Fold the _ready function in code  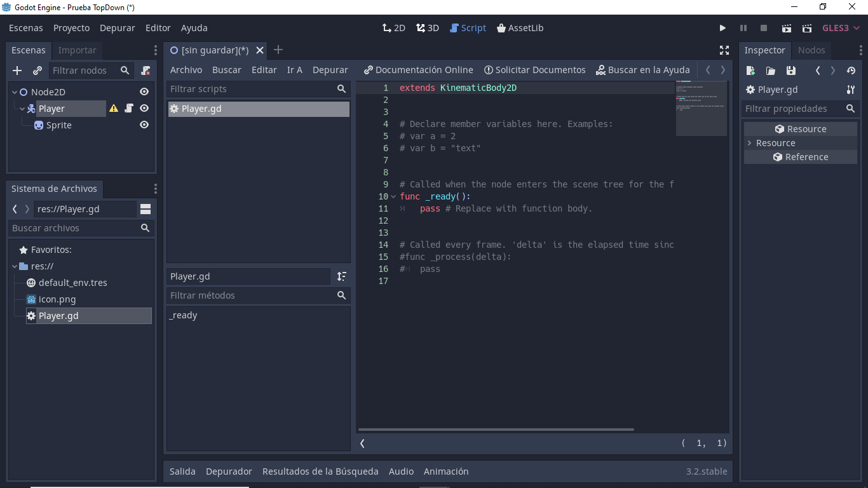pyautogui.click(x=394, y=196)
